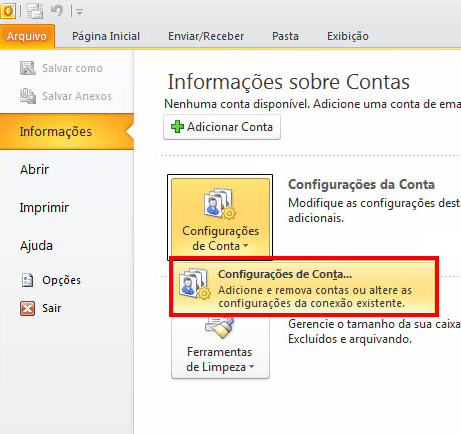The image size is (461, 434).
Task: Click the green plus Adicionar Conta icon
Action: click(x=177, y=127)
